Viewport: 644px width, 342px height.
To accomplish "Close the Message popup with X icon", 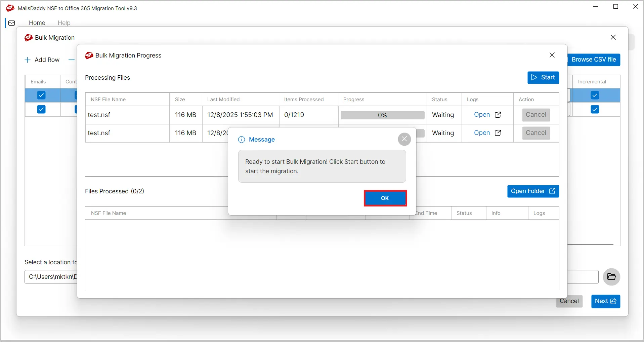I will 404,139.
